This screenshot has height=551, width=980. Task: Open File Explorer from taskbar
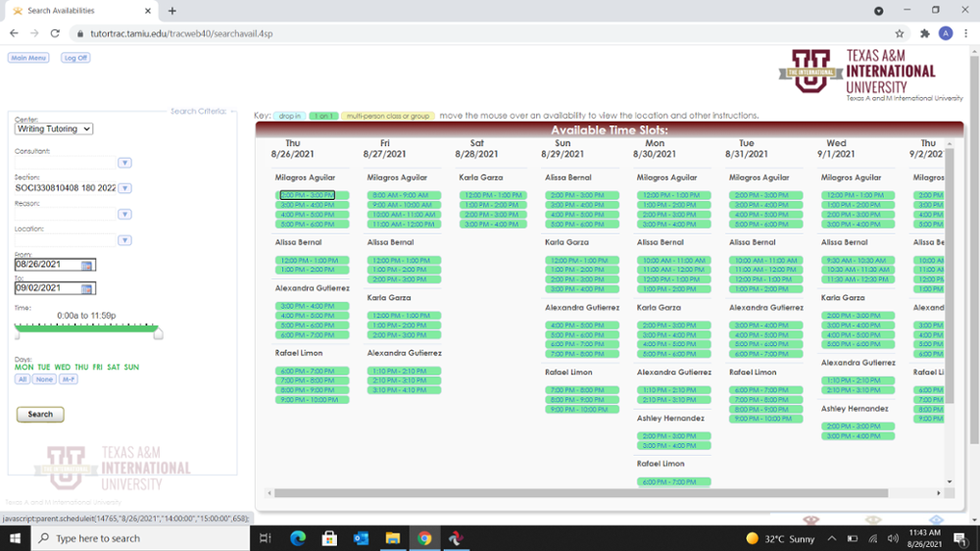point(393,538)
